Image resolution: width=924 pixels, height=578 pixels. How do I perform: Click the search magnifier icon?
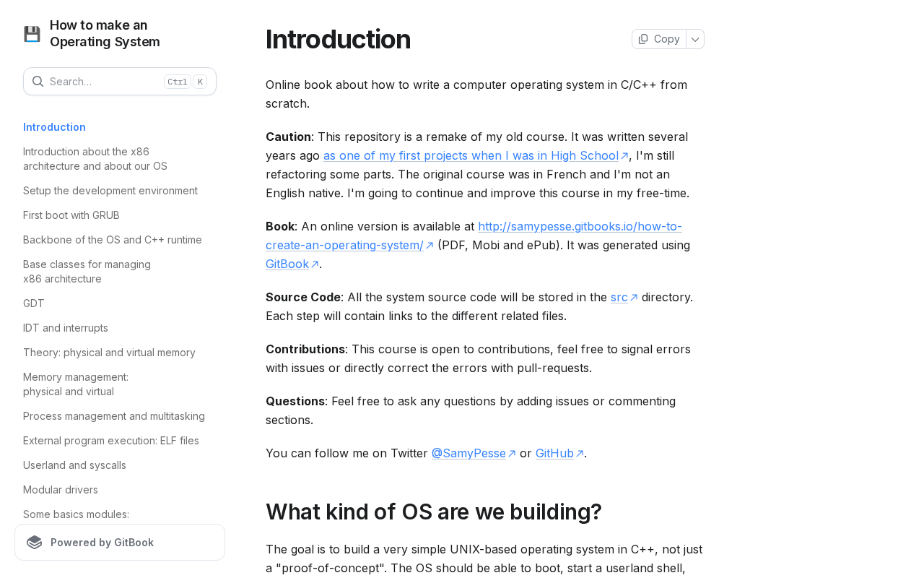pos(38,81)
